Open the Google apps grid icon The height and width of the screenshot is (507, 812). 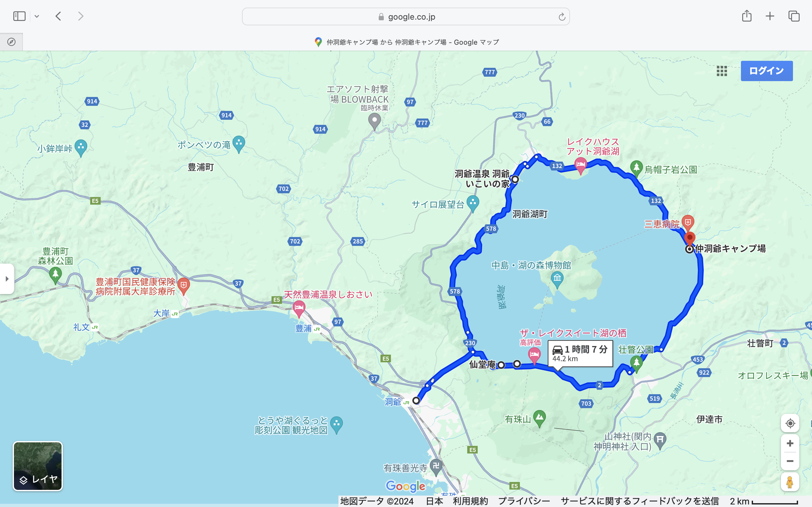722,71
